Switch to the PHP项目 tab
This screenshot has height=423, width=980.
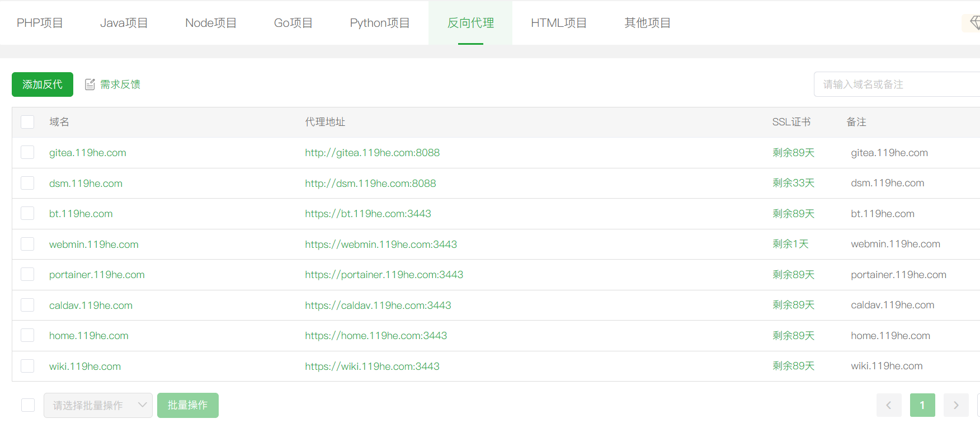click(40, 23)
